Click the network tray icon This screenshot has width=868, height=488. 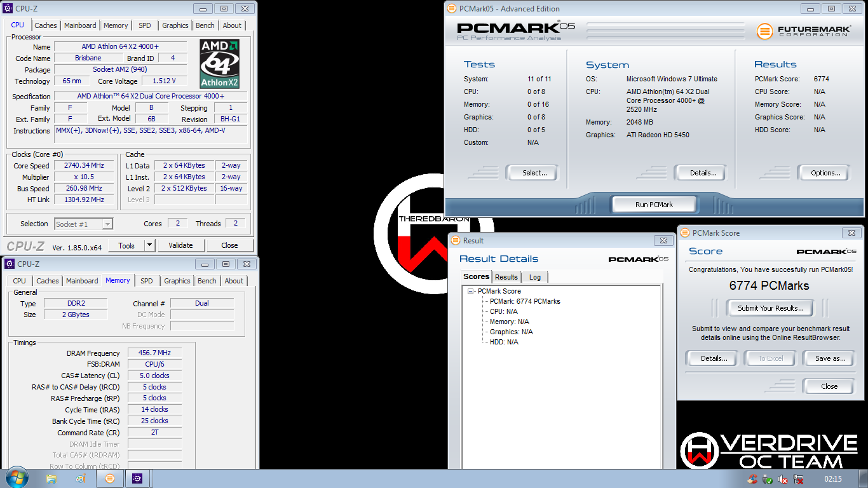(799, 479)
